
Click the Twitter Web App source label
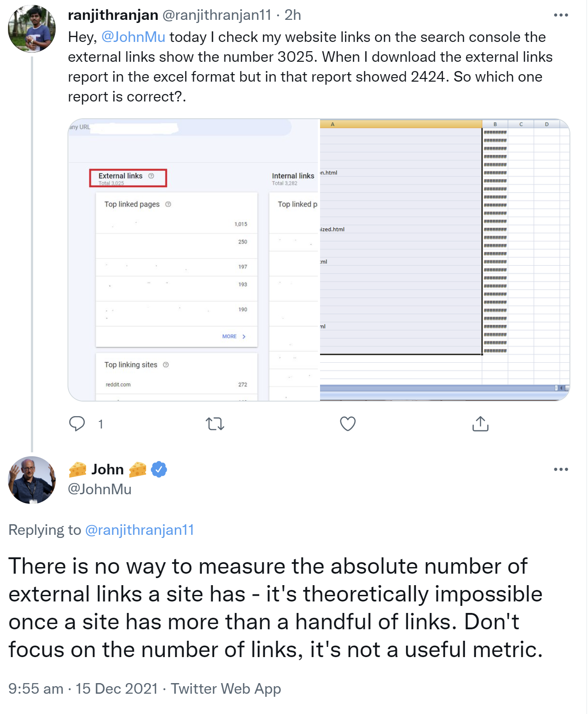point(226,689)
